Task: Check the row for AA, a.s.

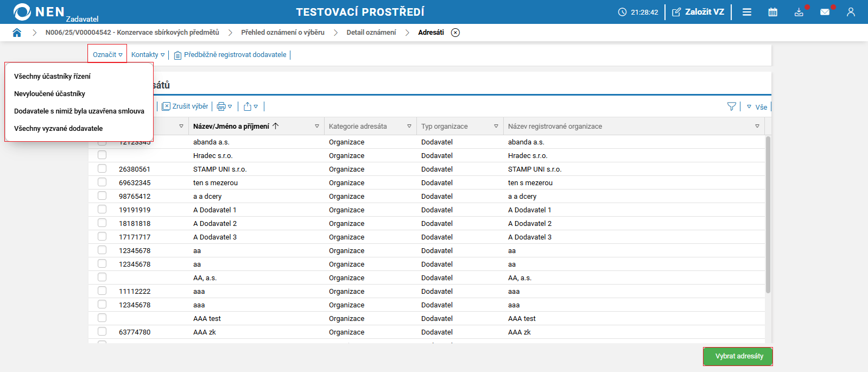Action: [102, 277]
